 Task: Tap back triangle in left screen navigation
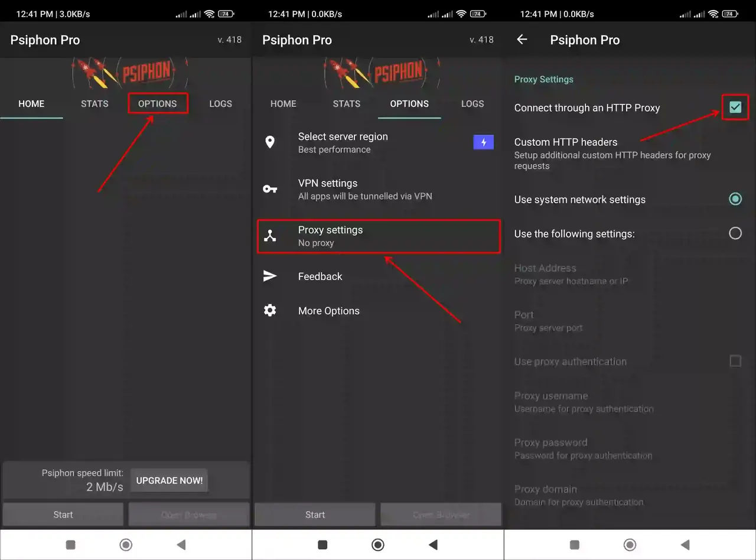click(181, 545)
